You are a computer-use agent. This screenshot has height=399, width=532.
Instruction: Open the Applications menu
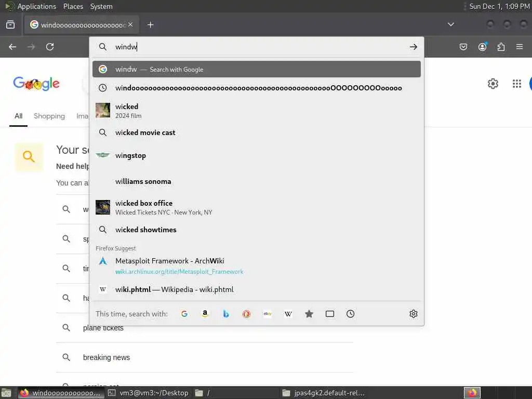pyautogui.click(x=37, y=6)
